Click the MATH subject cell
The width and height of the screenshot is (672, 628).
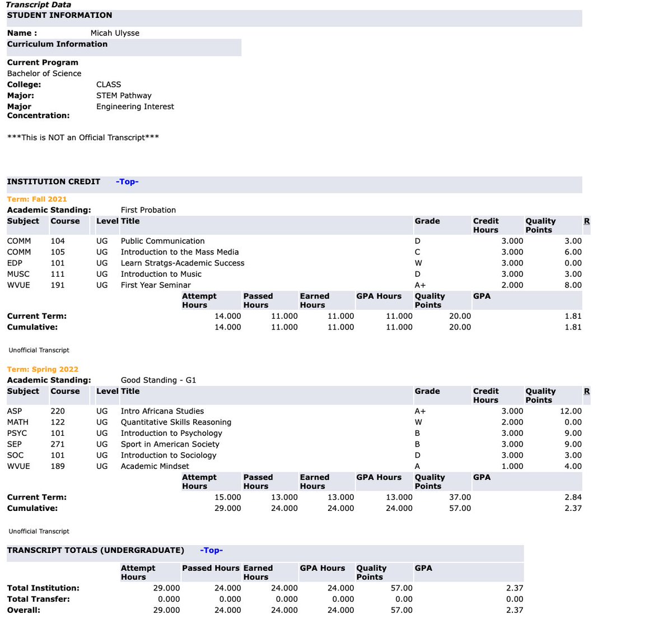pyautogui.click(x=18, y=422)
